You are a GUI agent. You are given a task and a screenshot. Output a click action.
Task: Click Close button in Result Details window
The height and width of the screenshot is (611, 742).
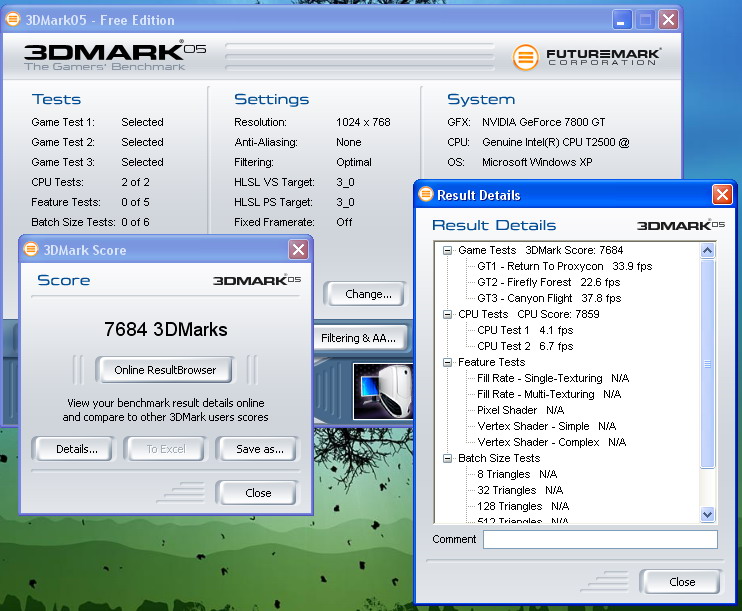click(x=681, y=582)
